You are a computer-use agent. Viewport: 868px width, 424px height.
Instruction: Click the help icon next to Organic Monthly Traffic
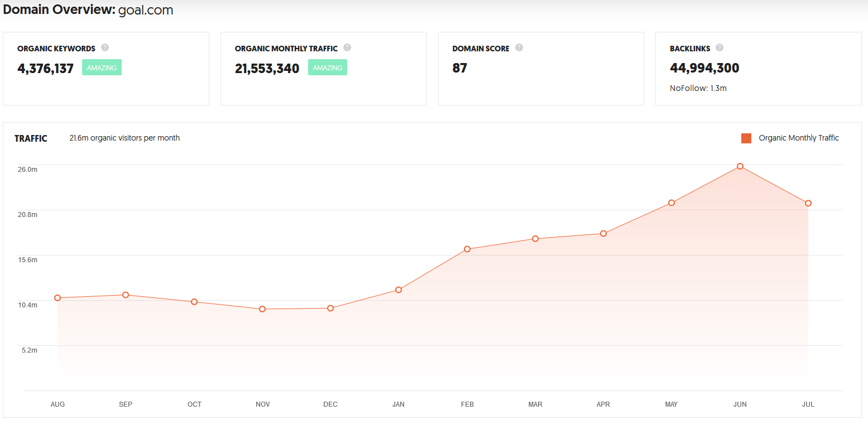pyautogui.click(x=347, y=47)
